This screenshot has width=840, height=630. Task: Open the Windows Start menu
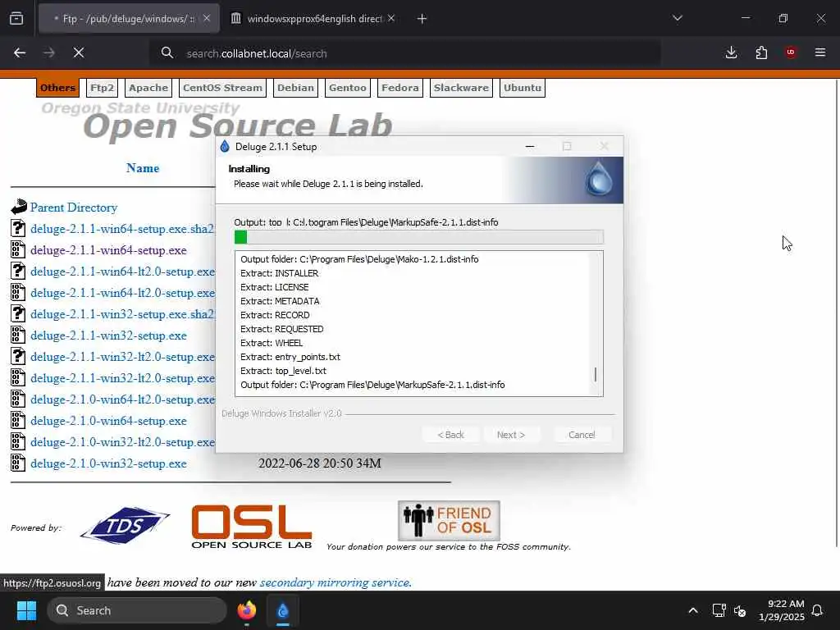(x=26, y=610)
